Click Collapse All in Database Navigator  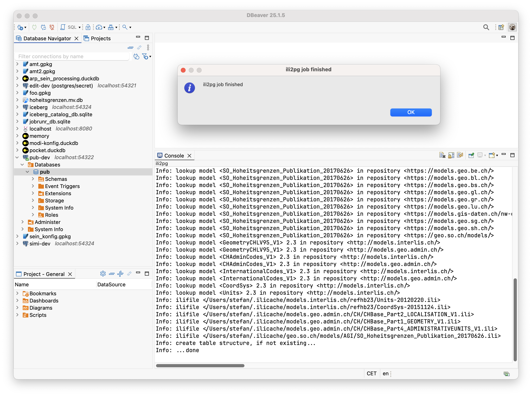(x=131, y=48)
